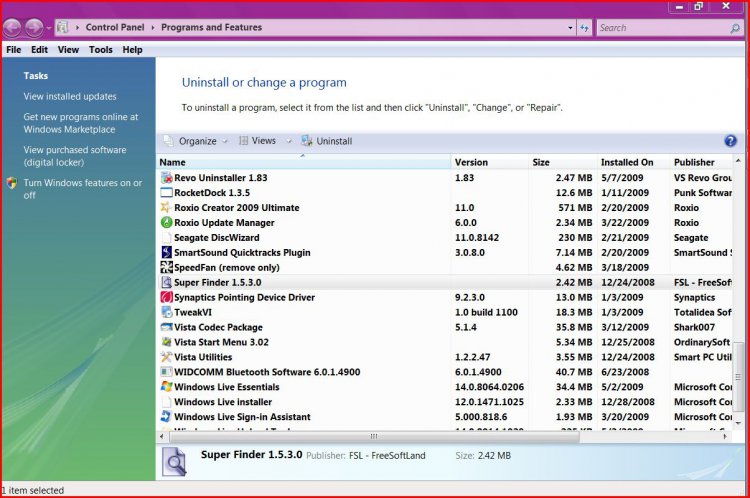Click the Vista Codec Package icon
The width and height of the screenshot is (750, 498).
[166, 327]
